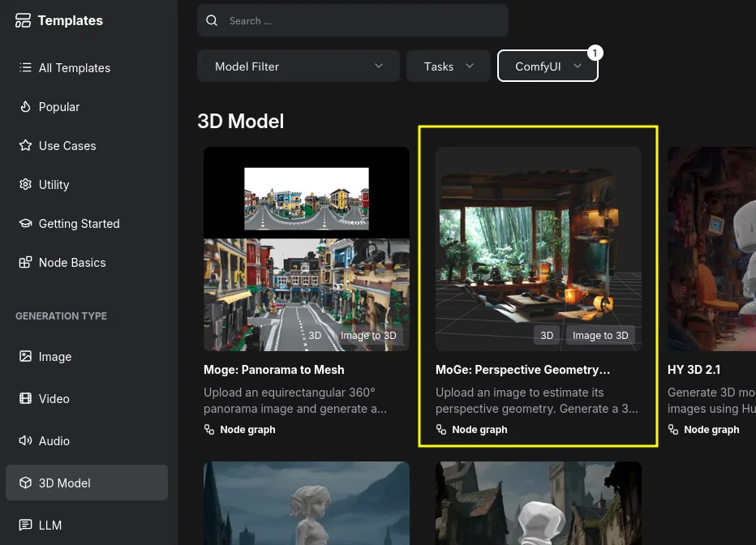Click the Popular flame icon
The height and width of the screenshot is (545, 756).
tap(25, 106)
